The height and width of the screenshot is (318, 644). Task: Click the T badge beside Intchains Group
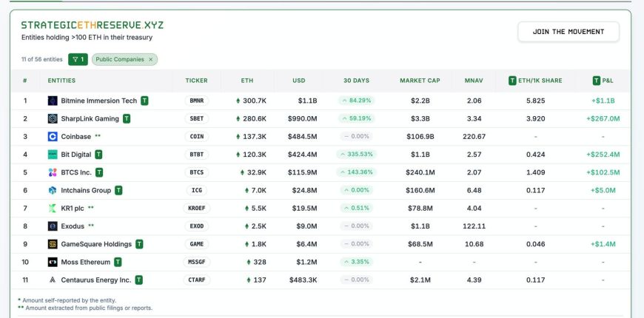tap(118, 190)
